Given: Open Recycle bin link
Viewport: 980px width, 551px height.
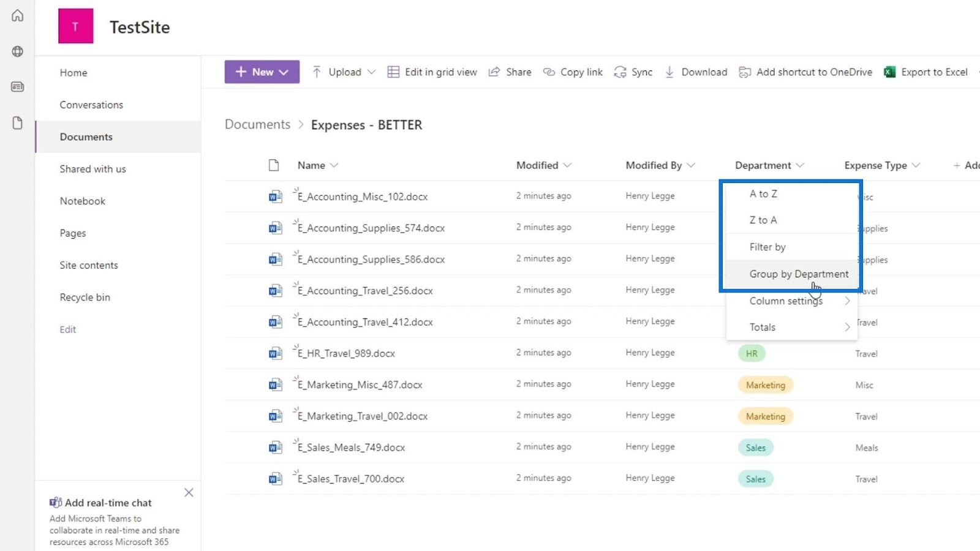Looking at the screenshot, I should coord(85,297).
